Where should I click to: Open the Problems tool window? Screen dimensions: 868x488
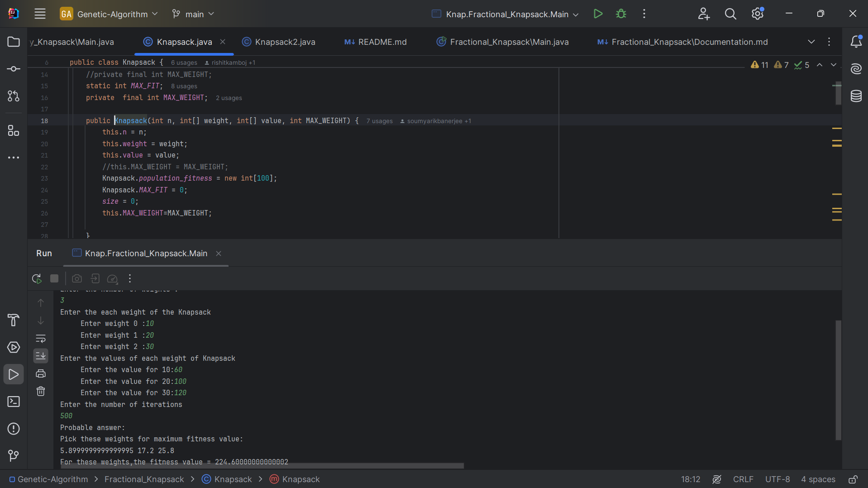click(x=14, y=429)
